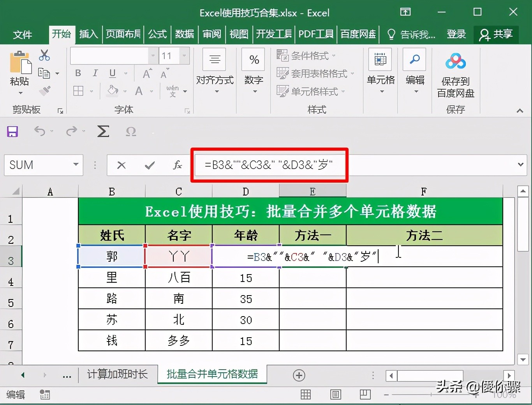
Task: Click the AutoSum Σ icon
Action: [x=103, y=132]
